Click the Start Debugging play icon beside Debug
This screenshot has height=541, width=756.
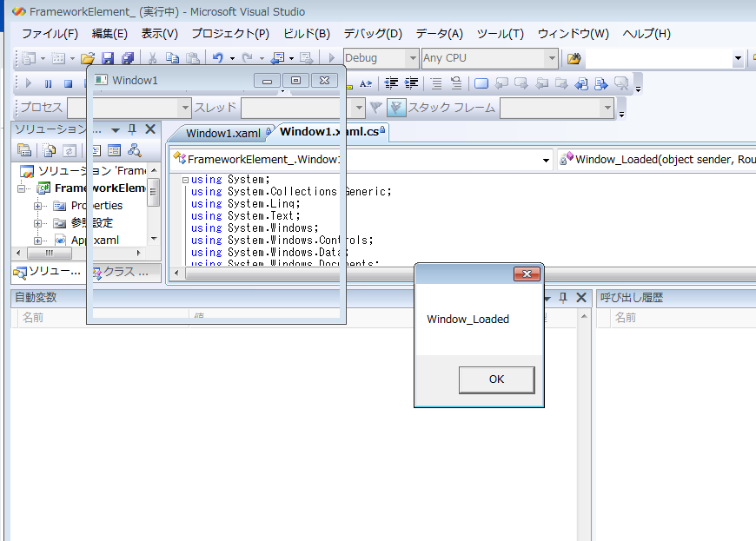(332, 58)
